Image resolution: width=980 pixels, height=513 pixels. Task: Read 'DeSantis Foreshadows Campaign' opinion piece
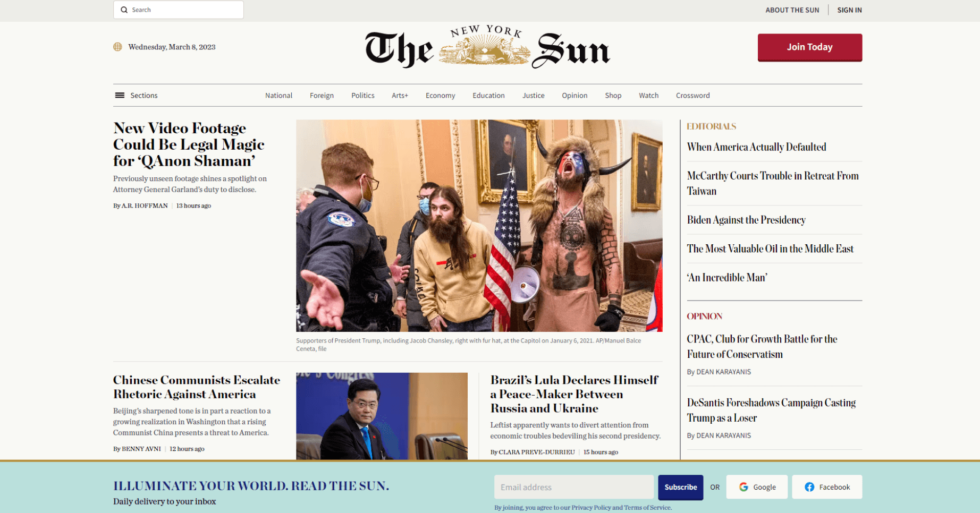(x=771, y=410)
